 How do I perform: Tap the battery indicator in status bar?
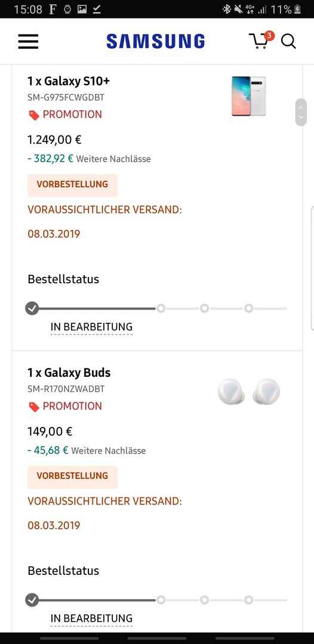coord(297,9)
